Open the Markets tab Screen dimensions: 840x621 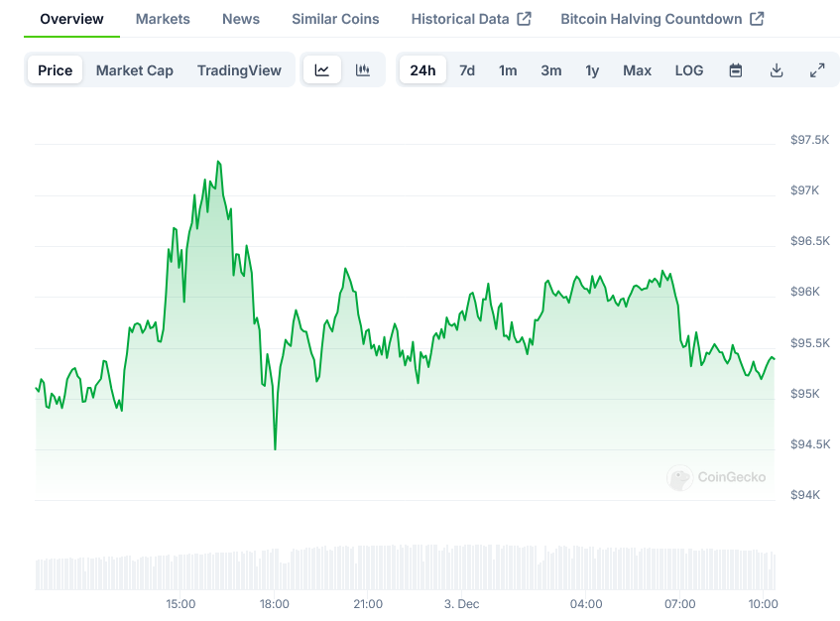[x=163, y=19]
